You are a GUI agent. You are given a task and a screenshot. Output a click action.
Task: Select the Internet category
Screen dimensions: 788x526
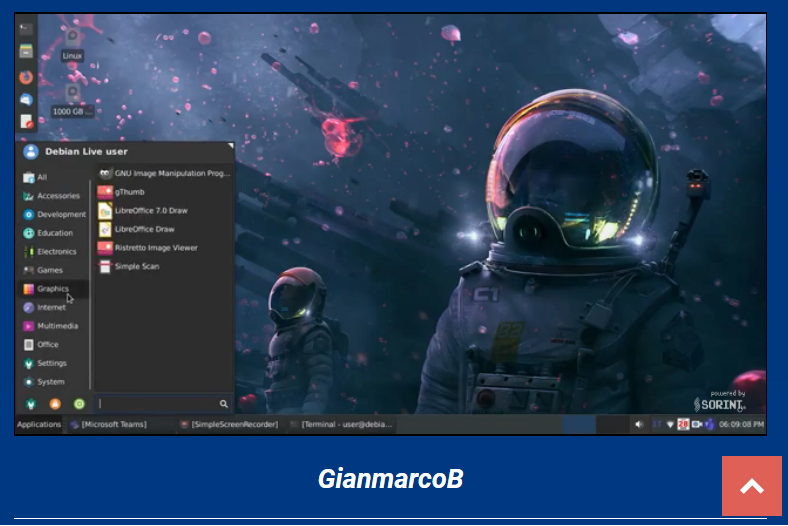coord(54,307)
